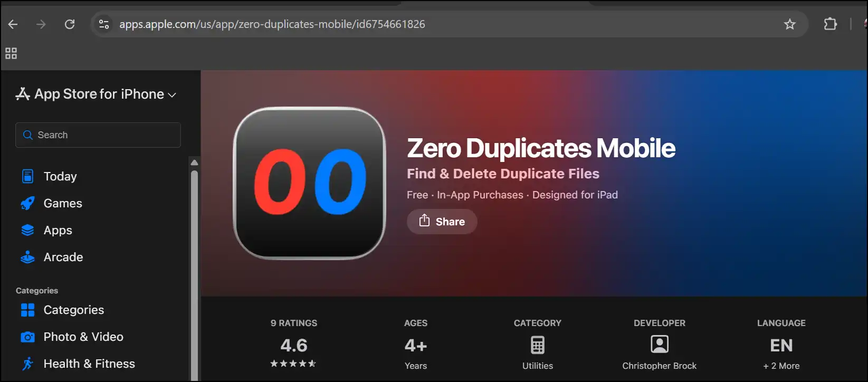Click the Photo & Video camera icon

27,337
